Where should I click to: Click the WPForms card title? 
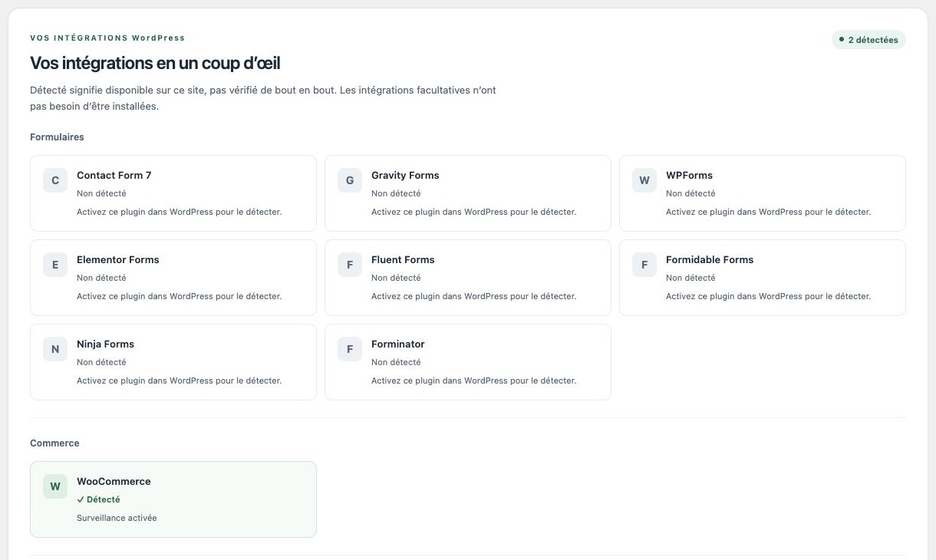tap(689, 176)
